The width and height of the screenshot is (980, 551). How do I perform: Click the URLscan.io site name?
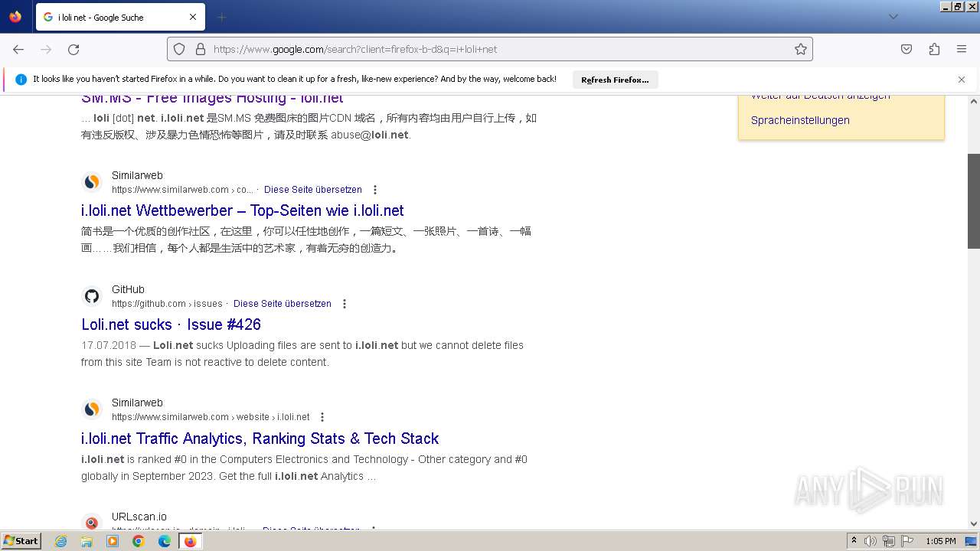click(139, 517)
